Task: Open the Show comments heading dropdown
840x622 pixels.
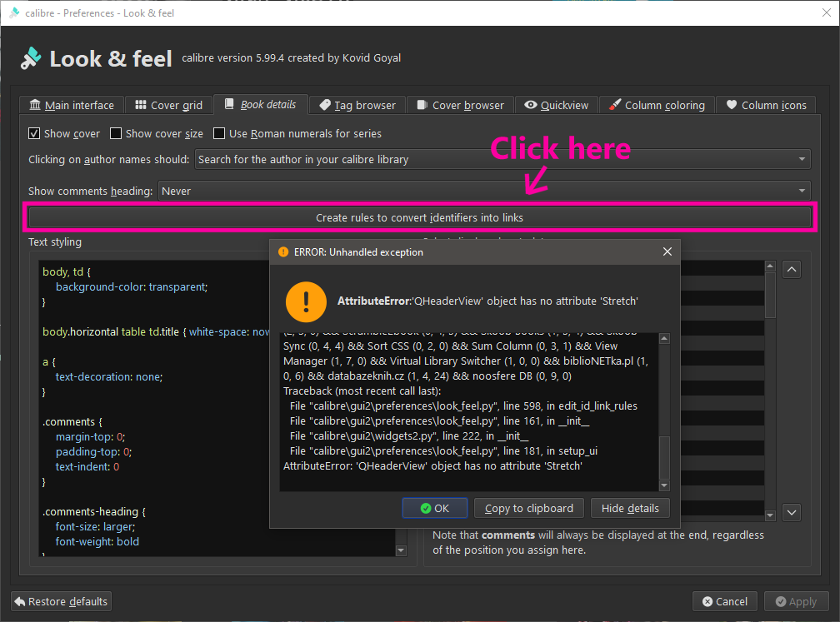Action: click(484, 192)
